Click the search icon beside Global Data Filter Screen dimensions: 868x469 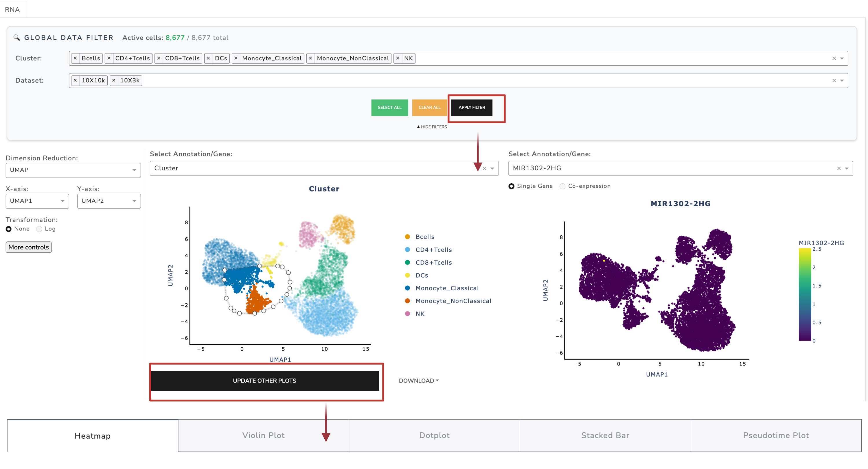[x=16, y=38]
